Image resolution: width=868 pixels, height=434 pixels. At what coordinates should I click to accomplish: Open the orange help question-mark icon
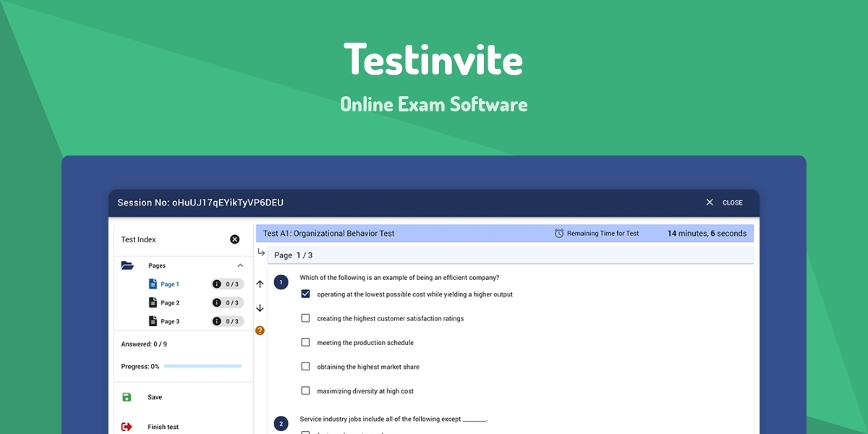point(260,330)
